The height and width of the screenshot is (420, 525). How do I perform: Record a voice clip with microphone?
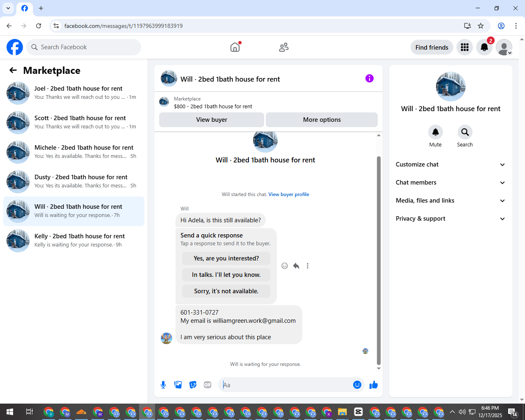163,385
